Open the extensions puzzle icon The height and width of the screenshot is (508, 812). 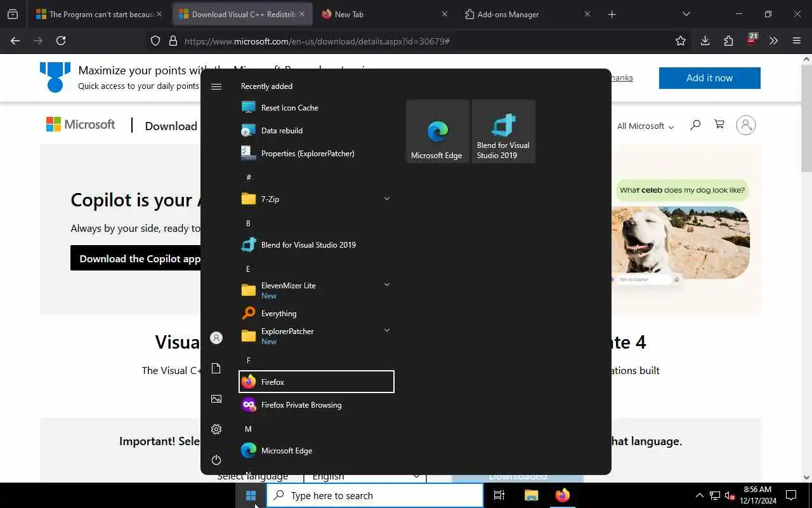click(x=728, y=41)
